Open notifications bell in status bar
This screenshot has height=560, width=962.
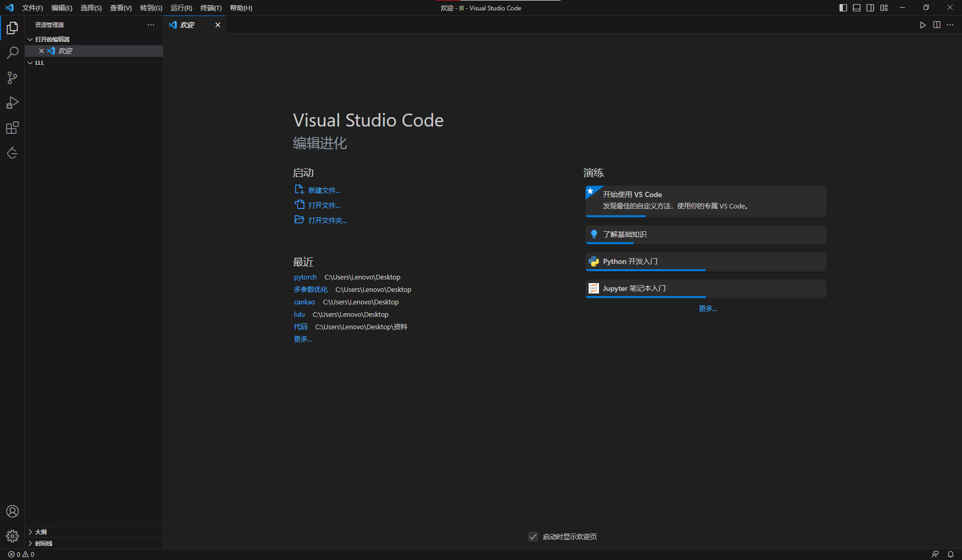[x=951, y=554]
